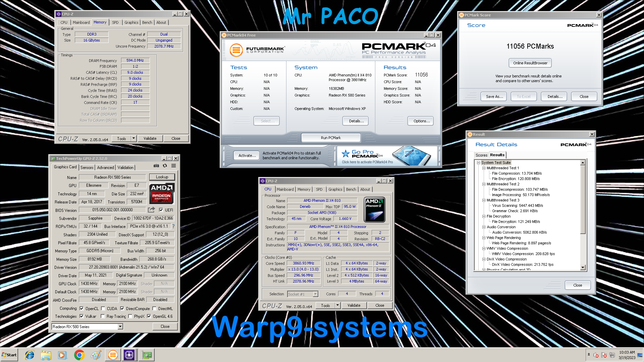
Task: Open Internet Explorer from the taskbar
Action: coord(30,355)
